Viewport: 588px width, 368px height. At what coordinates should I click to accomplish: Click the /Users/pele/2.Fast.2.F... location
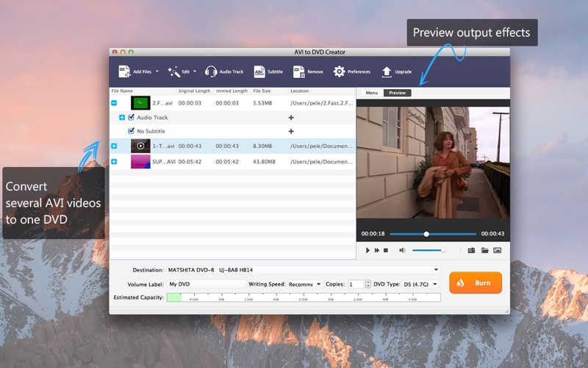(321, 103)
